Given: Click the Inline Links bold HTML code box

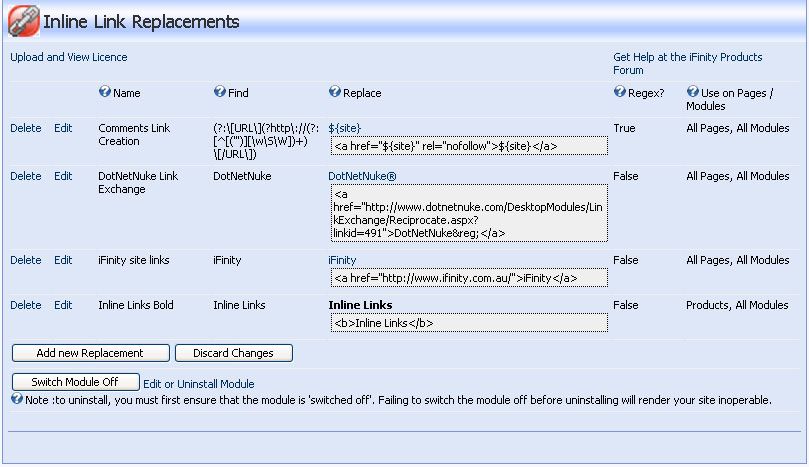Looking at the screenshot, I should pyautogui.click(x=468, y=323).
